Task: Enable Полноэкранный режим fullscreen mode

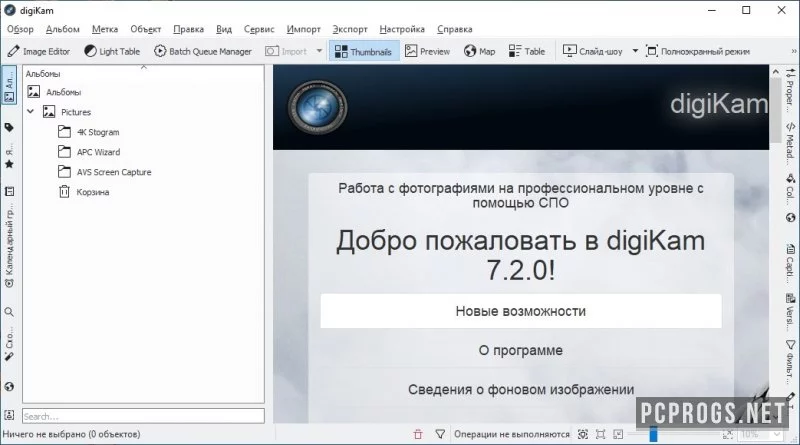Action: [x=697, y=52]
